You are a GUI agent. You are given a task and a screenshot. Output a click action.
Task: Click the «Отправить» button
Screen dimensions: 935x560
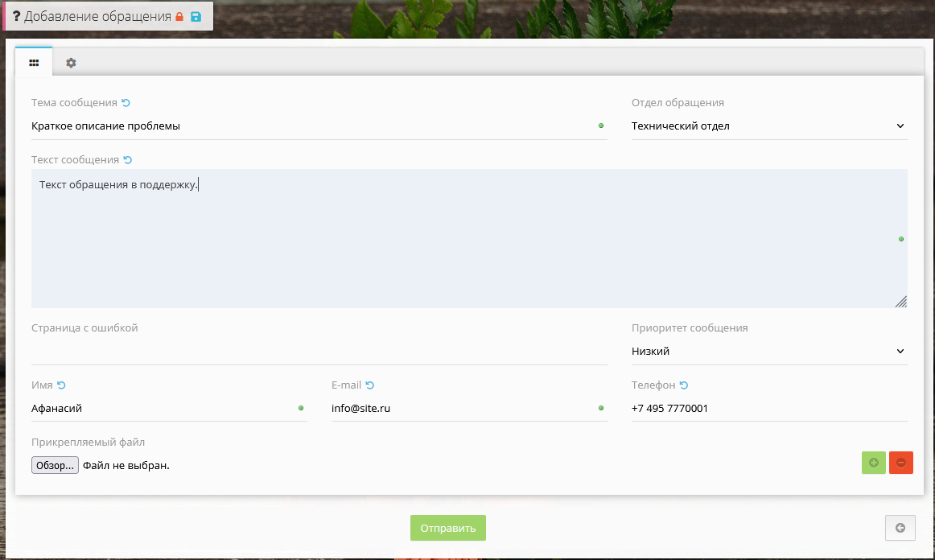pyautogui.click(x=447, y=528)
